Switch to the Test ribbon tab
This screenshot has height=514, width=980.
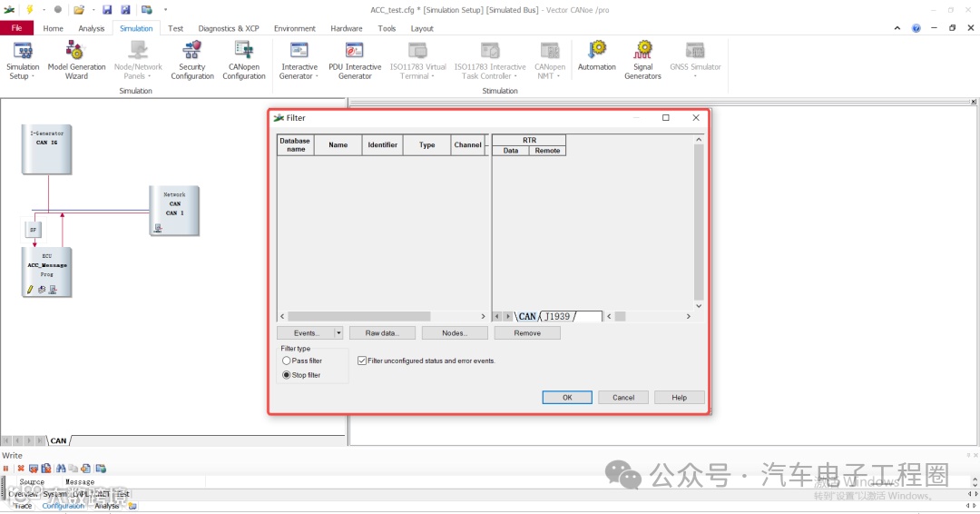click(x=176, y=28)
